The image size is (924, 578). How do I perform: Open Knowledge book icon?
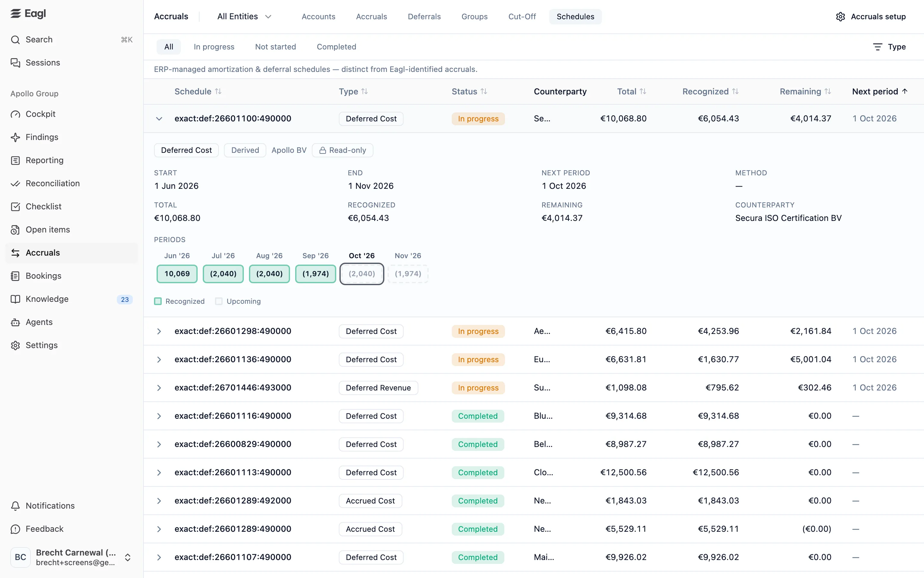coord(15,299)
